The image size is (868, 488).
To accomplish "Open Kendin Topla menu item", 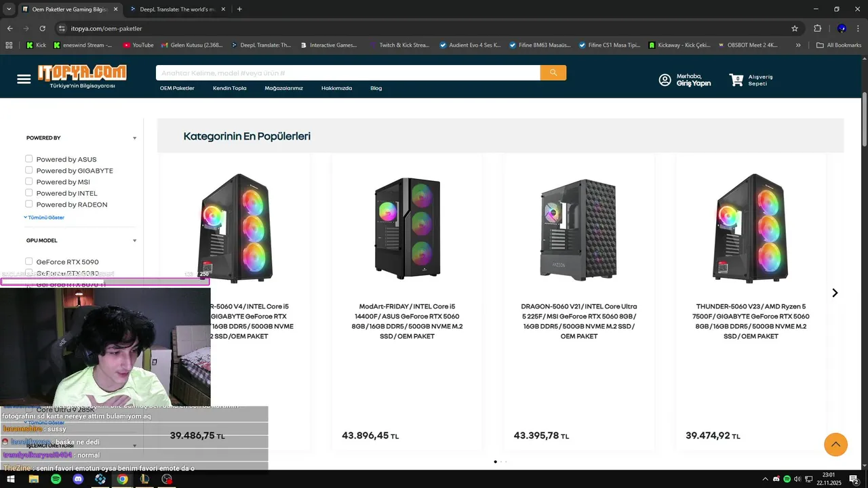I will coord(230,88).
